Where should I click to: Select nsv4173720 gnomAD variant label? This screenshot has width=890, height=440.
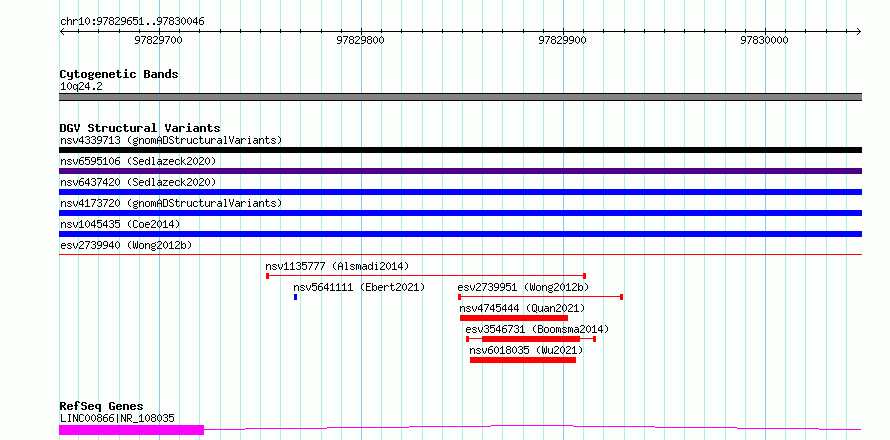[x=171, y=203]
